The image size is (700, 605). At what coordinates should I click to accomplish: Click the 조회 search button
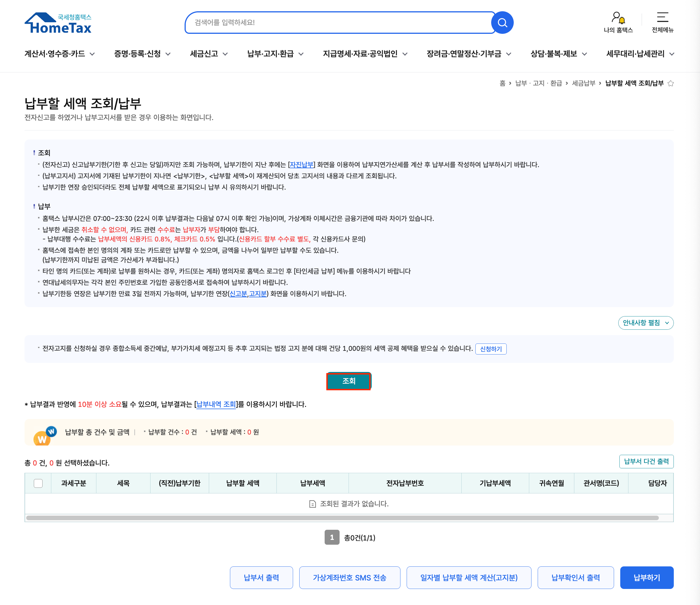349,381
